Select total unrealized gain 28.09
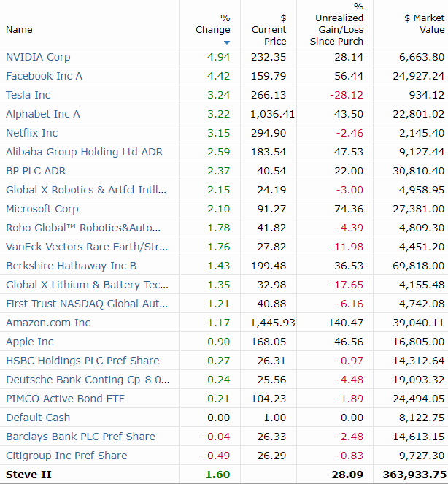The height and width of the screenshot is (484, 448). click(x=348, y=475)
